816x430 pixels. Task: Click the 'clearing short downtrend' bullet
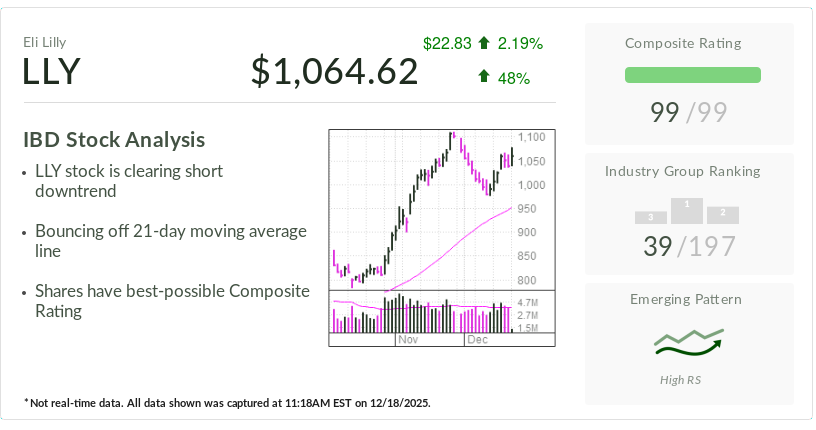[x=128, y=181]
